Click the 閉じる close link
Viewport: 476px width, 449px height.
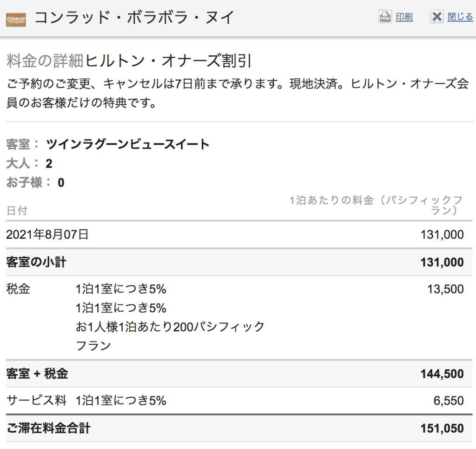[x=460, y=17]
